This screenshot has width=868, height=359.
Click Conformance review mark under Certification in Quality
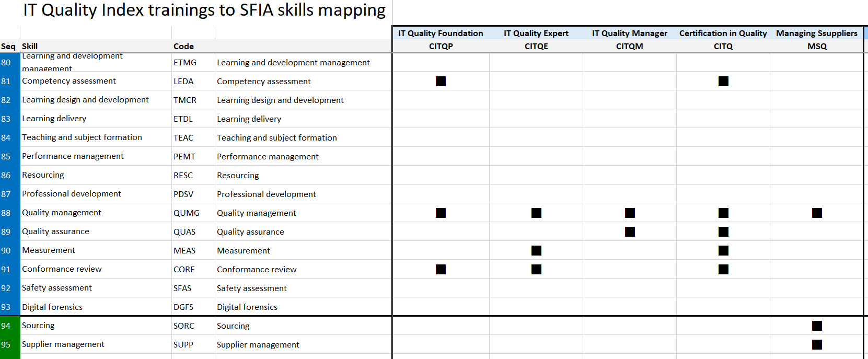coord(723,269)
